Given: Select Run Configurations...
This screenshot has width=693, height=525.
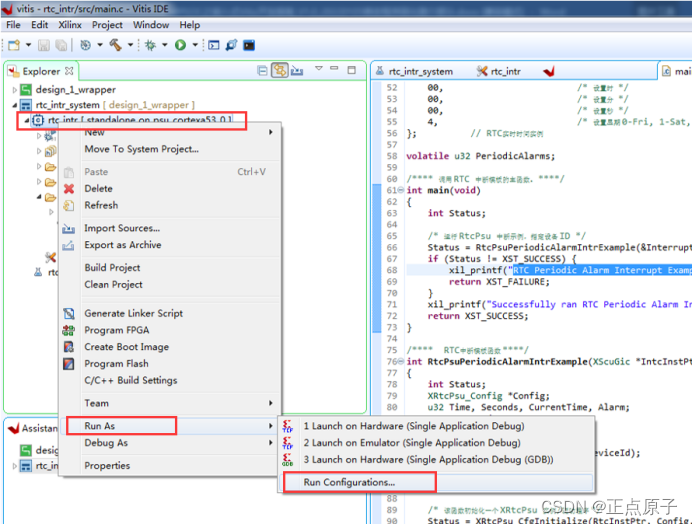Looking at the screenshot, I should (438, 482).
